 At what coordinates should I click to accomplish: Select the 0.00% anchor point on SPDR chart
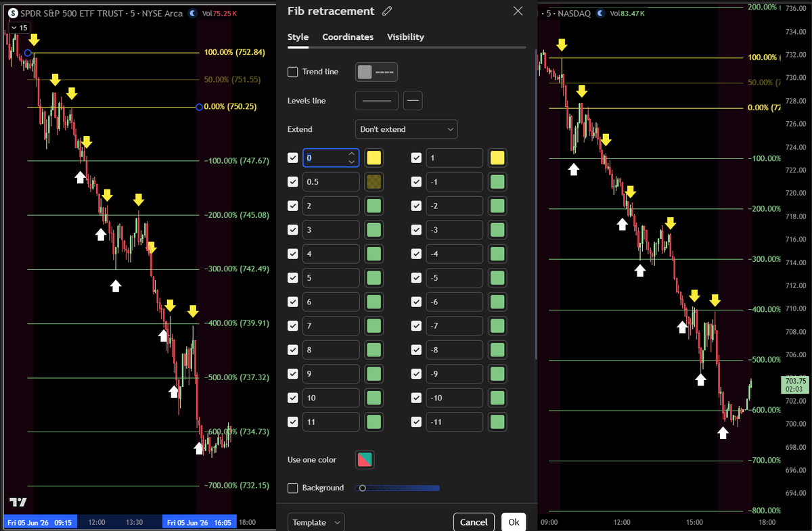pyautogui.click(x=199, y=107)
